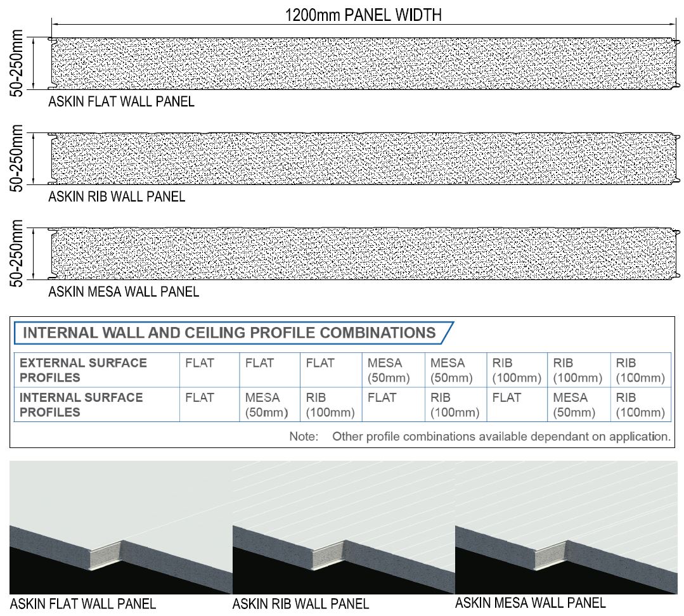The image size is (684, 616).
Task: Click the "INTERNAL SURFACE PROFILES" row header
Action: (x=97, y=404)
